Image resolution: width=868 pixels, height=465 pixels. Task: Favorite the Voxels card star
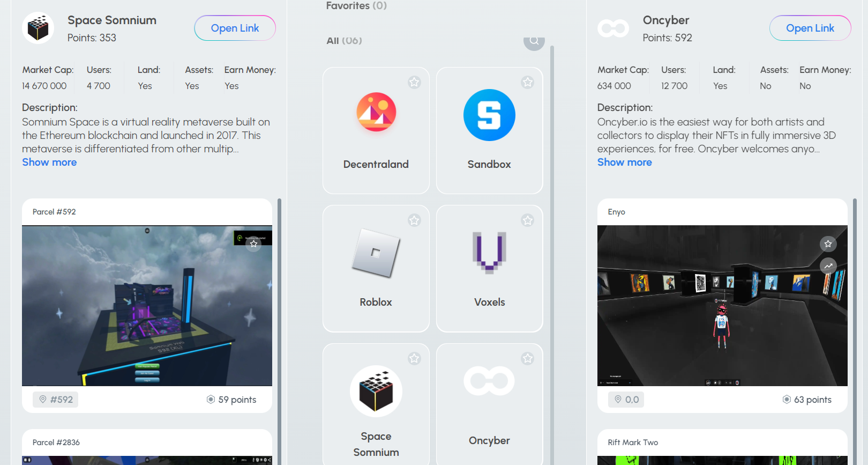pos(528,220)
